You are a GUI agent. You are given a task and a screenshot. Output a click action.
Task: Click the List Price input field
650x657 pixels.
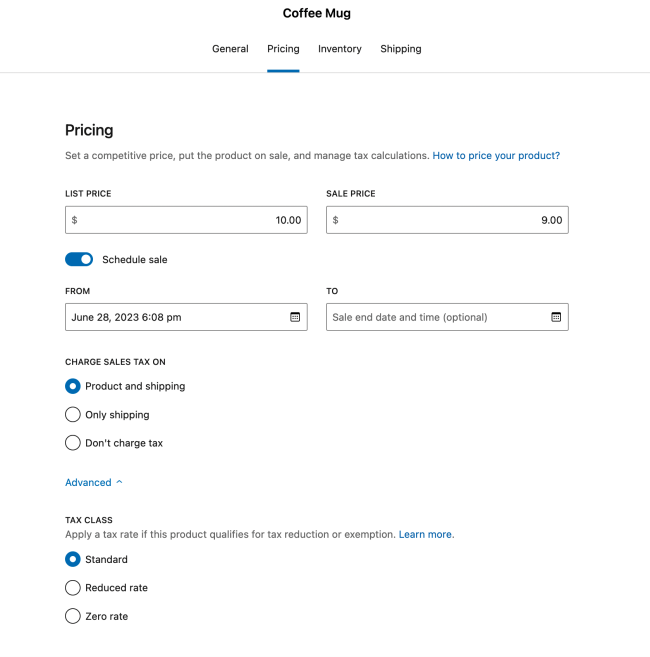coord(186,220)
